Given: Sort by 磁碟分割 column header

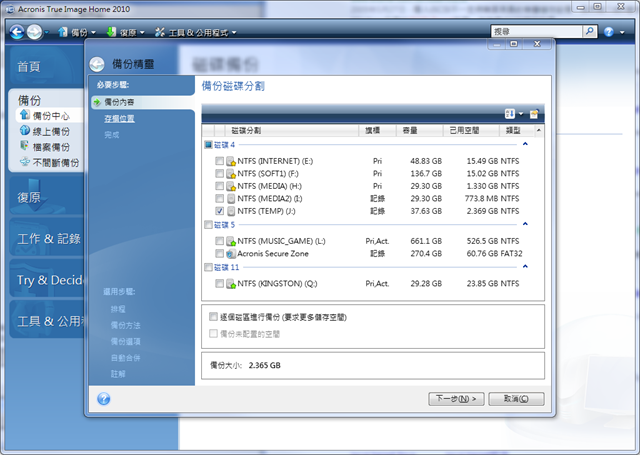Looking at the screenshot, I should (x=292, y=130).
